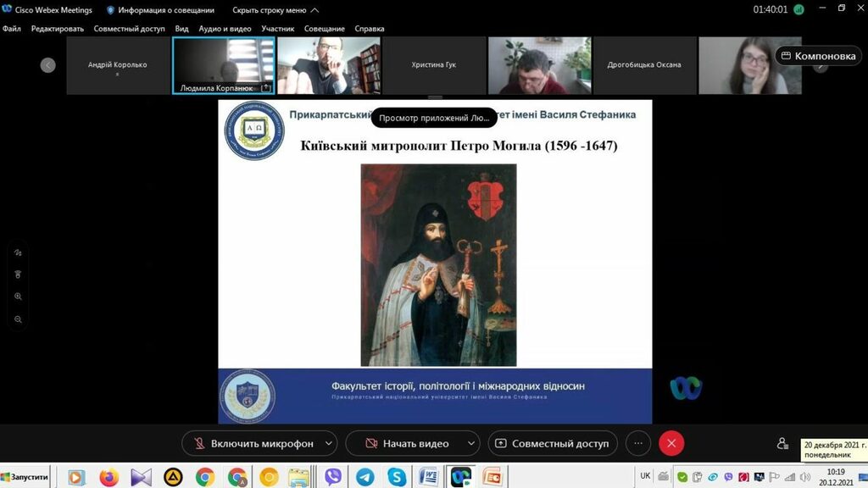This screenshot has height=488, width=868.
Task: Expand the video options arrow
Action: pos(470,443)
